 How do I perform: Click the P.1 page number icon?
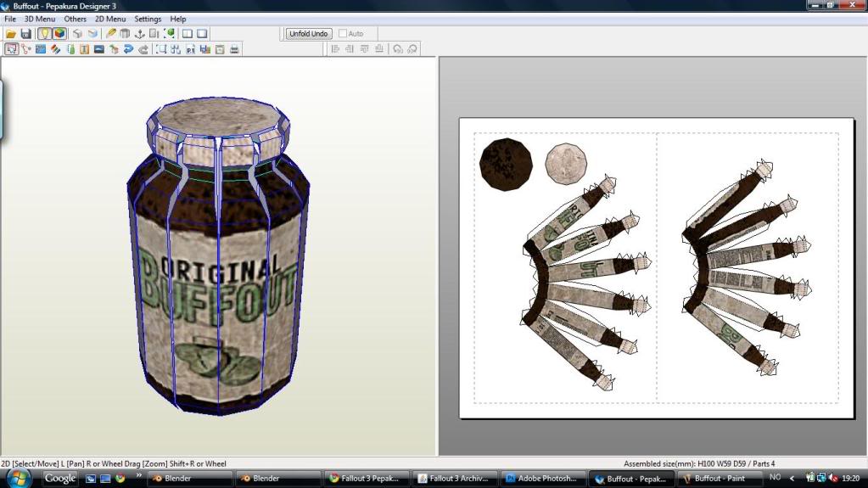point(190,49)
